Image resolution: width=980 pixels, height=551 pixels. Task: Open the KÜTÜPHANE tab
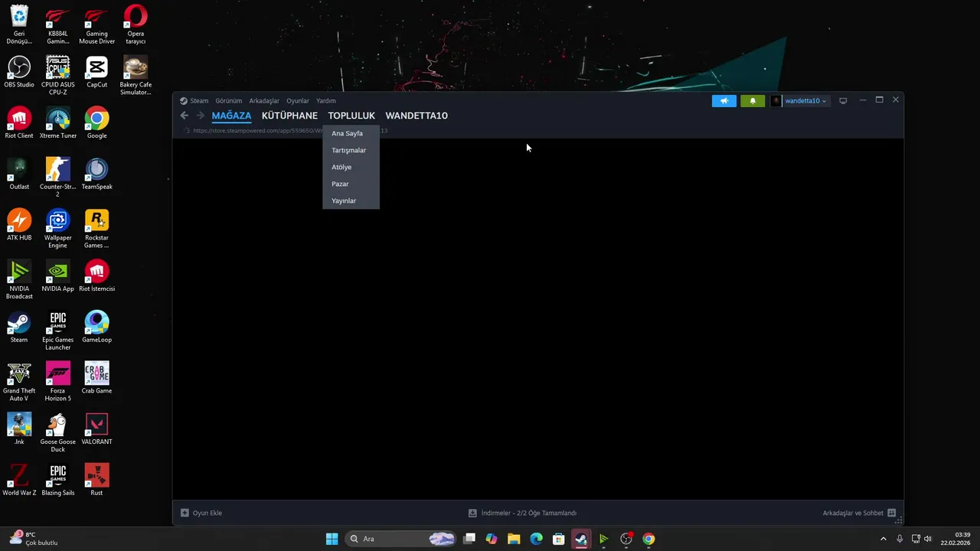pyautogui.click(x=289, y=116)
